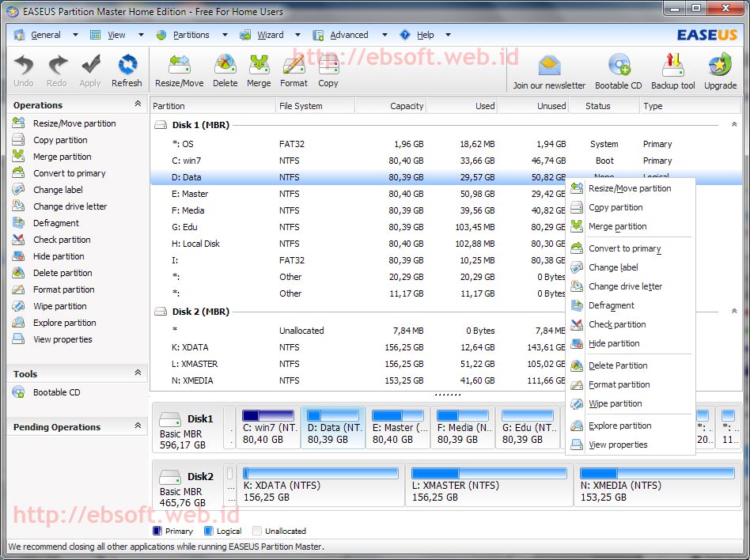
Task: Click the L: XMASTER block in Disk2 map
Action: pyautogui.click(x=489, y=485)
